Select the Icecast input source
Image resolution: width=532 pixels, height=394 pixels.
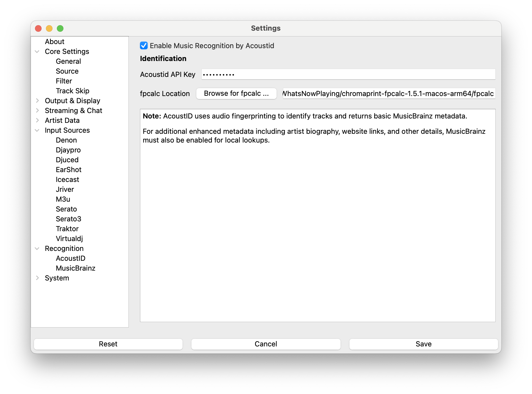[x=67, y=179]
